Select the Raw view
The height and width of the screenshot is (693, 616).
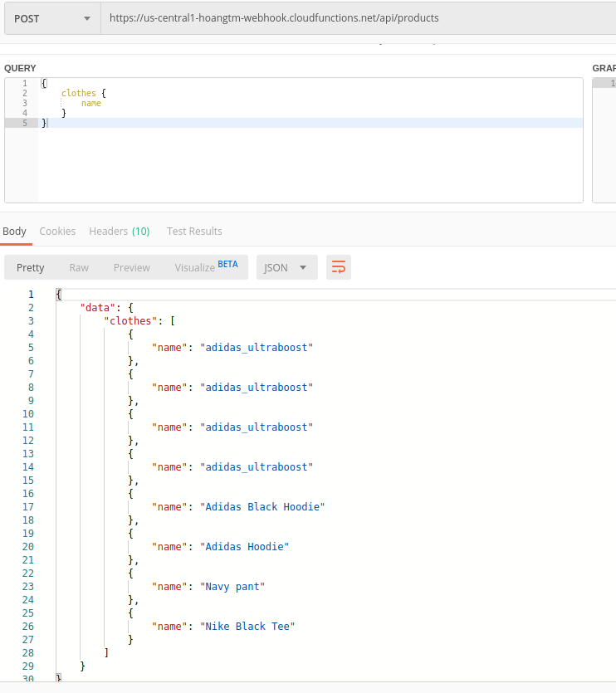(x=79, y=268)
